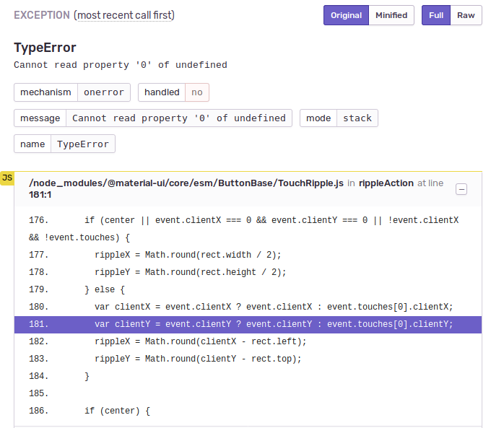This screenshot has height=428, width=504.
Task: Click code line 180 with clientX
Action: tap(248, 307)
